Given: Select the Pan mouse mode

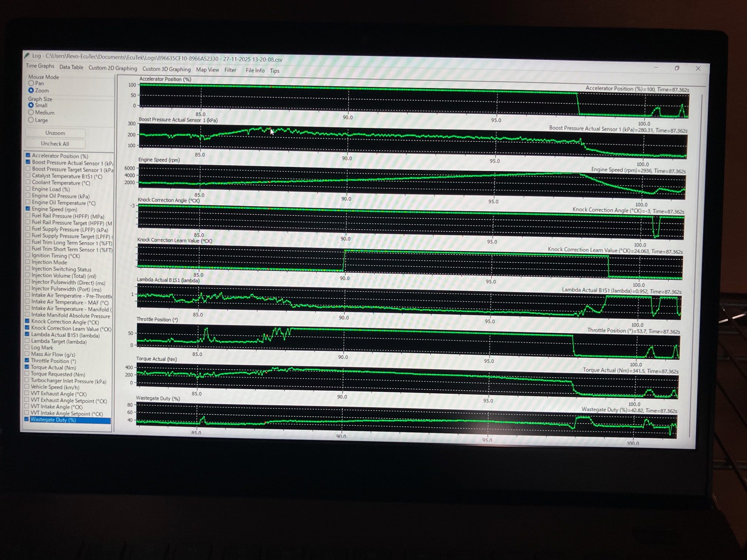Looking at the screenshot, I should 31,83.
